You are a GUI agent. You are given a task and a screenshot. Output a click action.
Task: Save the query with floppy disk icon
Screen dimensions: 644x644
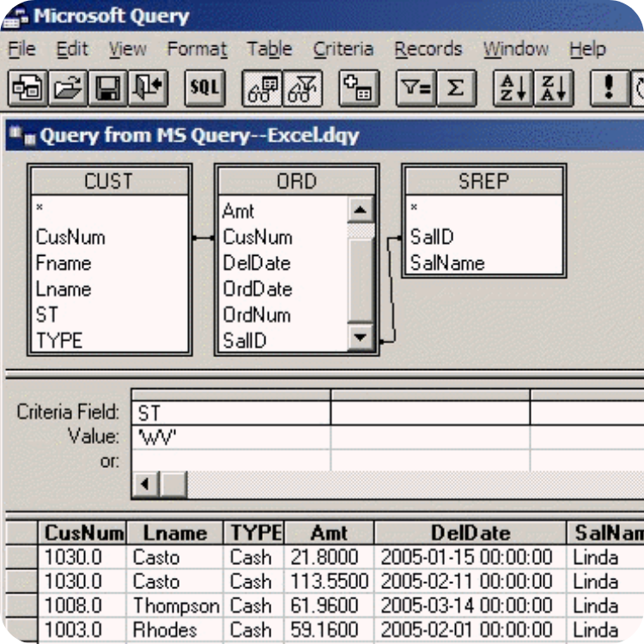108,88
